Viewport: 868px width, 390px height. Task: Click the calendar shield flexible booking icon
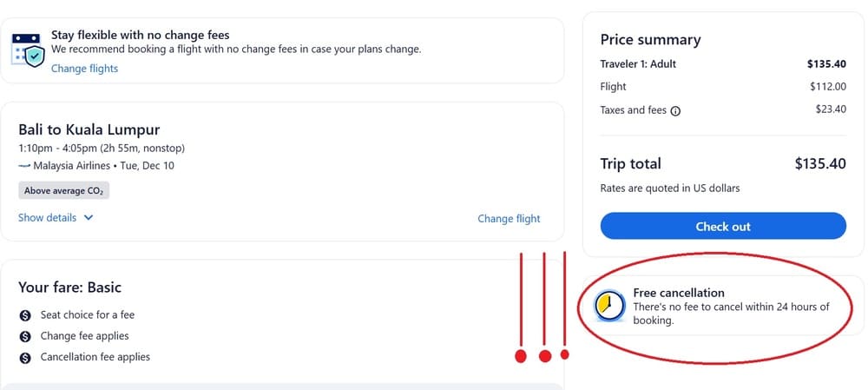coord(27,50)
